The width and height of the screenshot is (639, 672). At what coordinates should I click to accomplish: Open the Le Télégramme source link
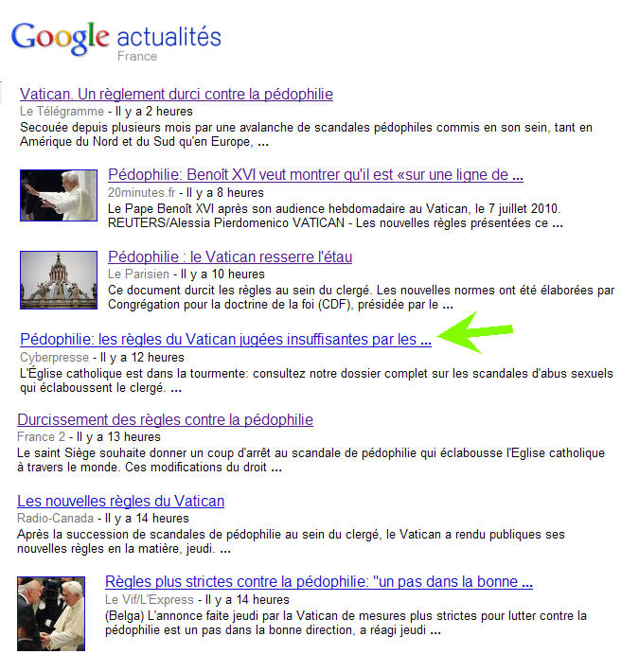[62, 112]
